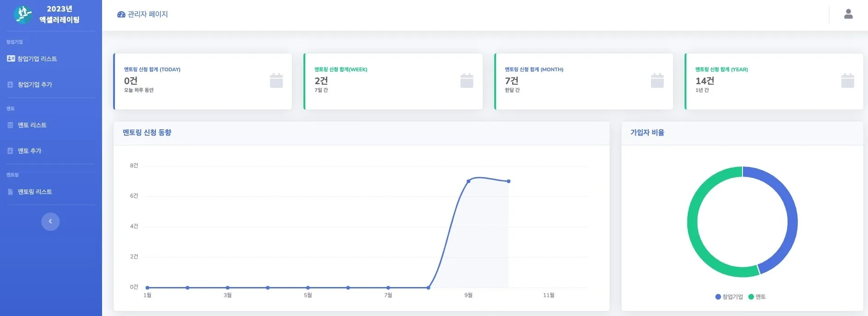The image size is (868, 316).
Task: Open 창업기업 리스트 in the sidebar
Action: click(x=37, y=59)
